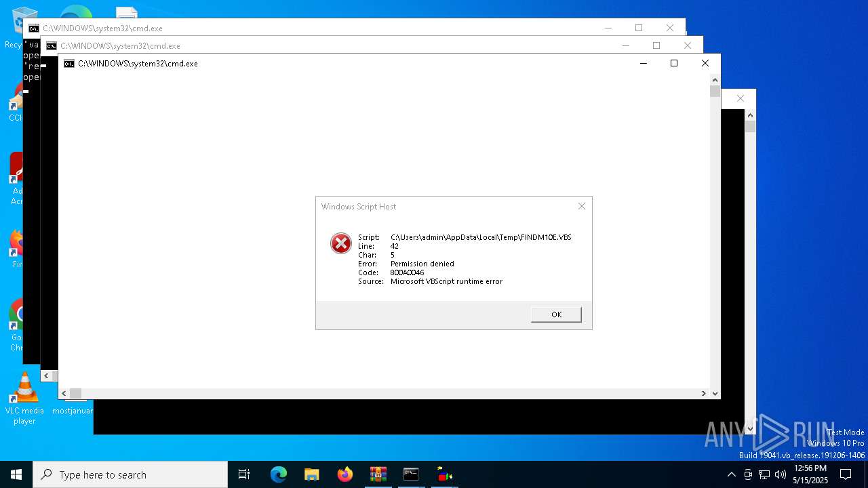Viewport: 868px width, 488px height.
Task: Close the second cmd.exe window
Action: coord(687,45)
